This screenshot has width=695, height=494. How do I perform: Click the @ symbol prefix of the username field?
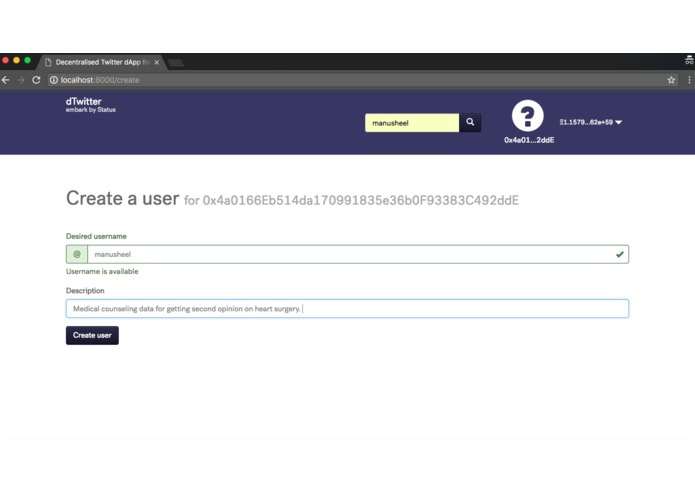click(x=77, y=254)
